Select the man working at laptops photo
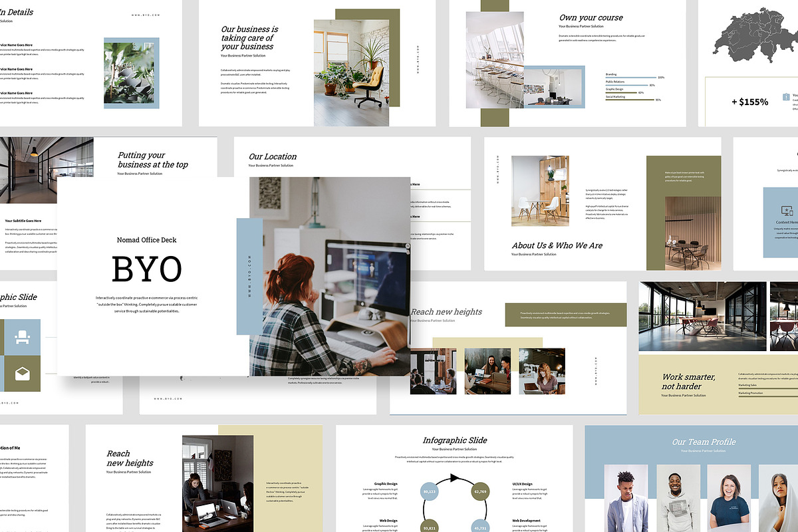Viewport: 798px width, 532px height. pyautogui.click(x=217, y=483)
